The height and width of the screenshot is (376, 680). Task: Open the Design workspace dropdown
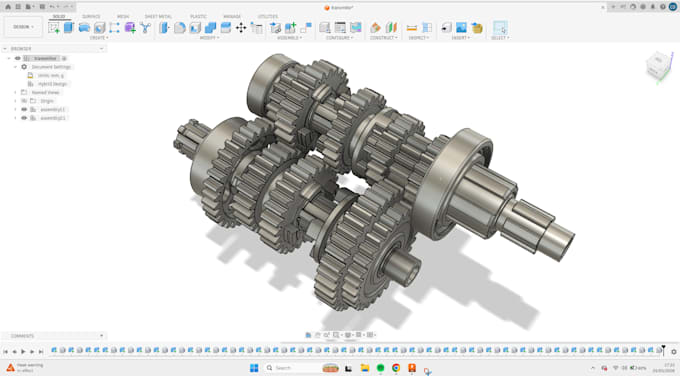pyautogui.click(x=23, y=27)
